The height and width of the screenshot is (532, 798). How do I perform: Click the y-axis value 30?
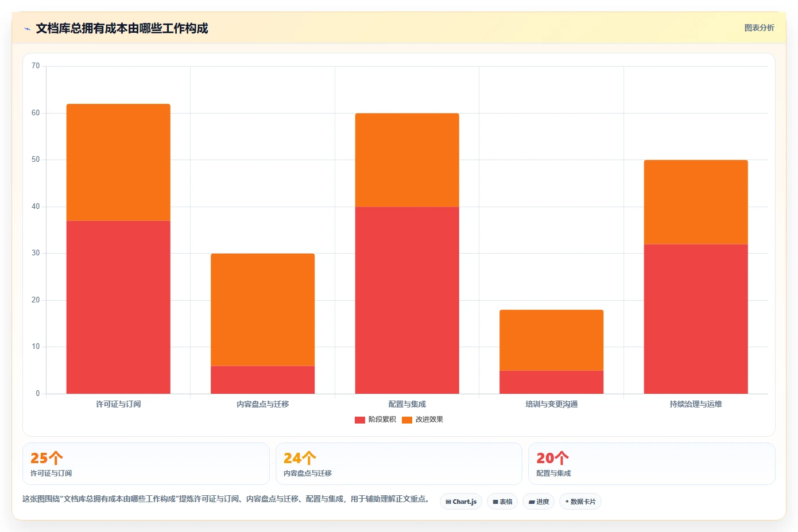point(36,253)
